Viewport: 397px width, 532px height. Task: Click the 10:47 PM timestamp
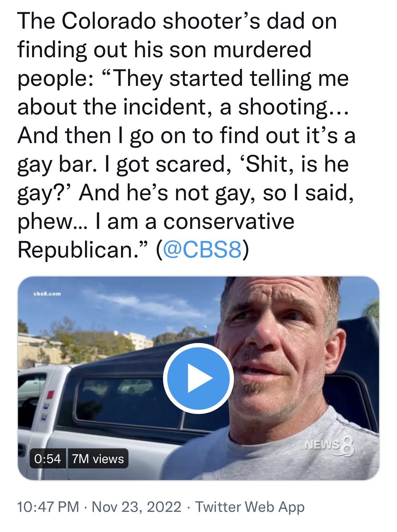click(x=48, y=507)
